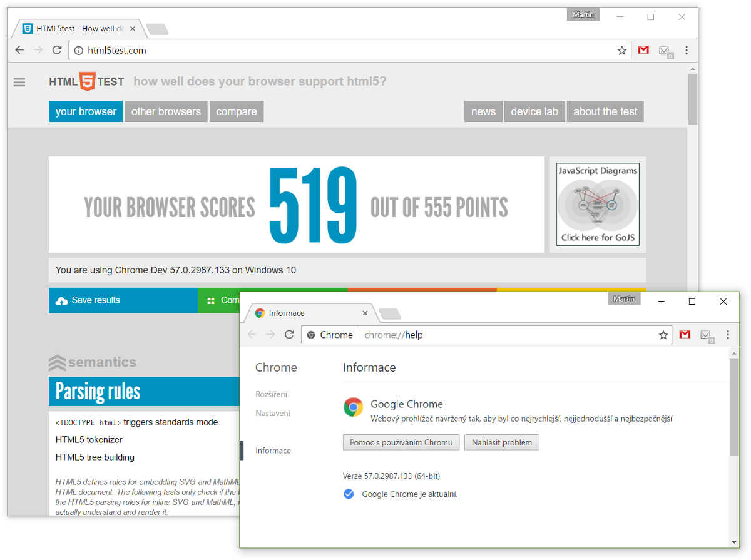Open new tab in Informace window
This screenshot has width=751, height=560.
pos(390,313)
